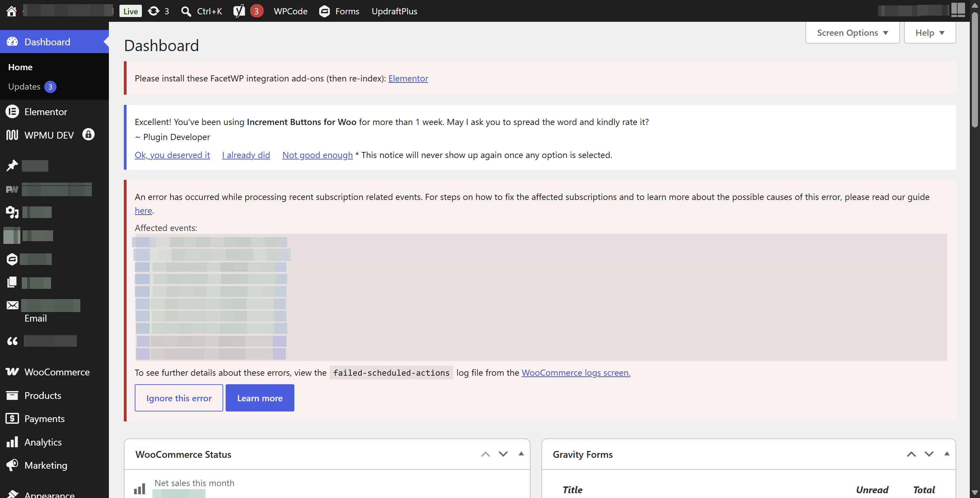This screenshot has width=980, height=498.
Task: Toggle the WooCommerce Status panel collapse arrow
Action: coord(521,453)
